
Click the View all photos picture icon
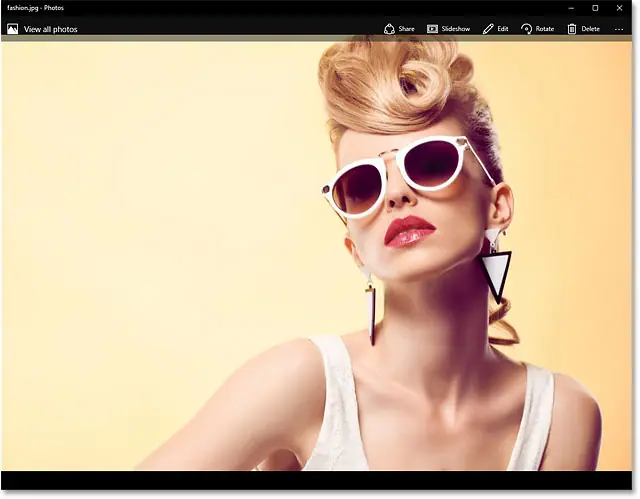[13, 29]
